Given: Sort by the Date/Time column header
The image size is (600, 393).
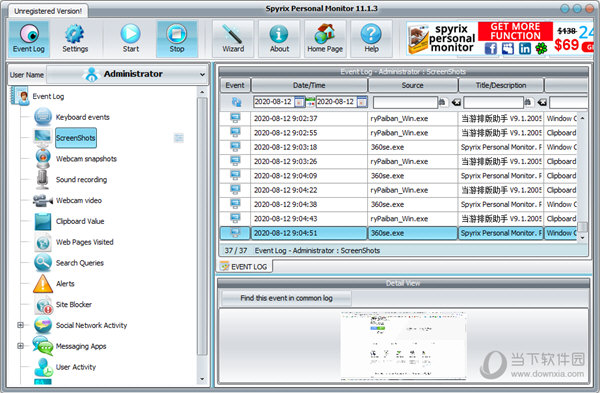Looking at the screenshot, I should point(309,85).
